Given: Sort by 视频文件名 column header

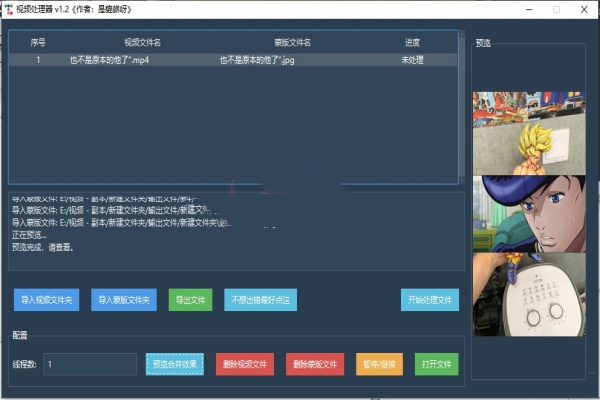Looking at the screenshot, I should click(x=142, y=43).
